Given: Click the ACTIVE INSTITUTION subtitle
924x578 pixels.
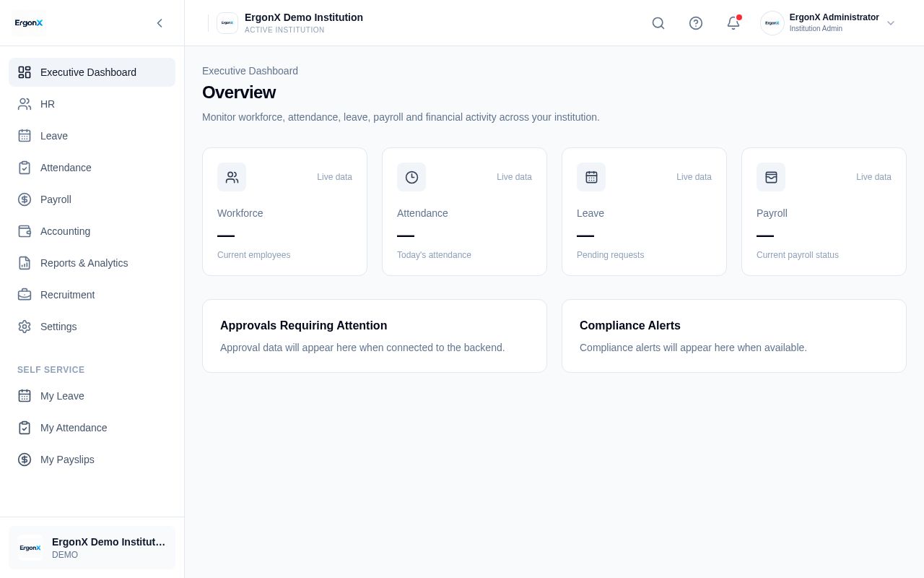Looking at the screenshot, I should pyautogui.click(x=284, y=30).
